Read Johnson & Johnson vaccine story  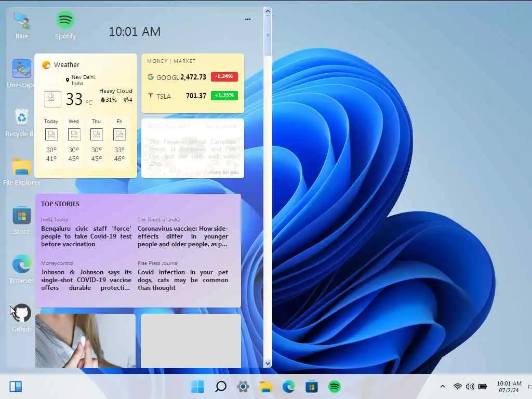[x=86, y=280]
